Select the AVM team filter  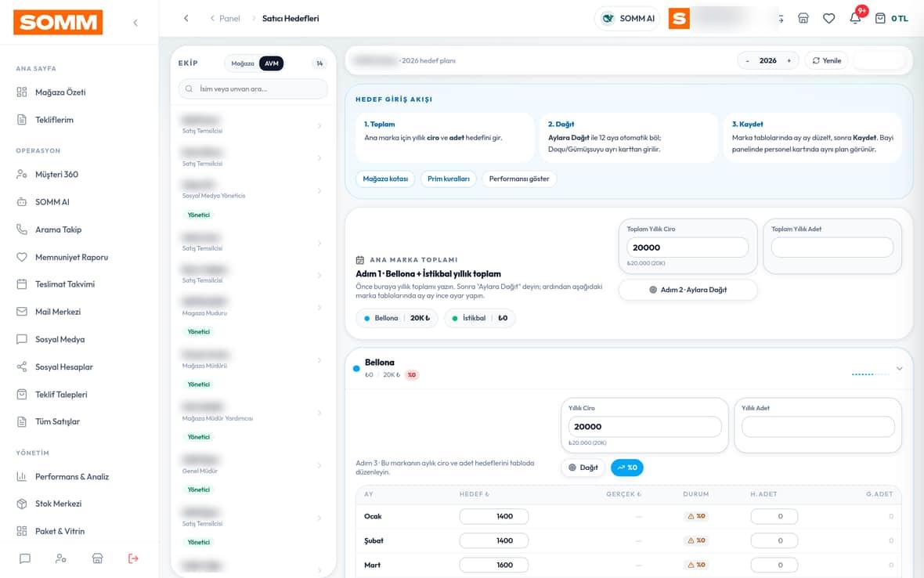(x=271, y=63)
